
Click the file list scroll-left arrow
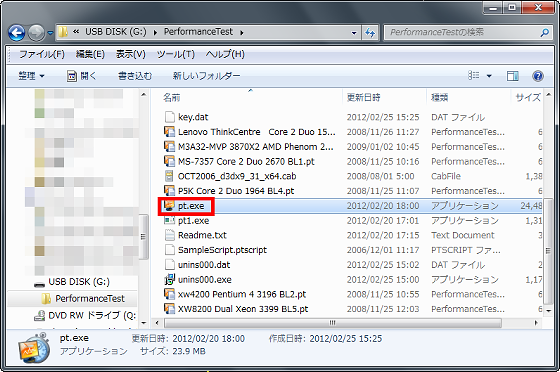(x=157, y=323)
